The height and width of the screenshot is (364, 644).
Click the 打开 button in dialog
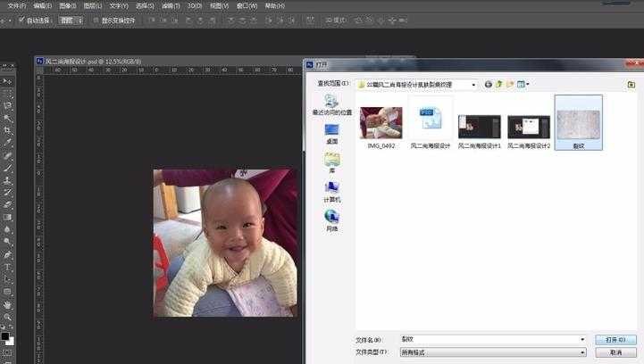coord(615,339)
